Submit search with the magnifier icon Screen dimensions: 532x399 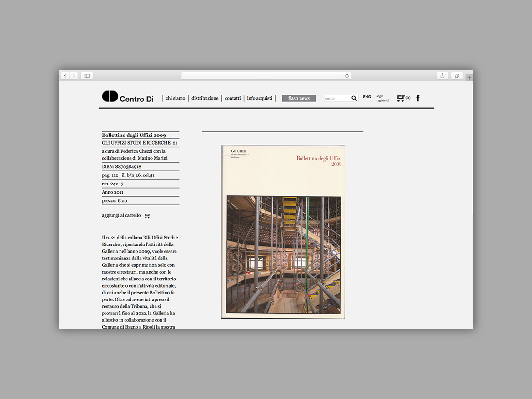tap(354, 98)
